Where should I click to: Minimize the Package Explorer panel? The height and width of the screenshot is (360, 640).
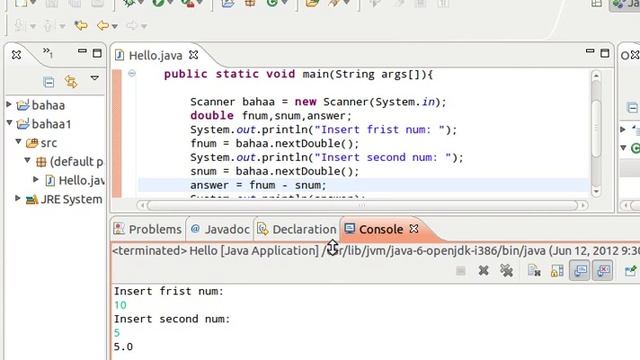point(82,51)
